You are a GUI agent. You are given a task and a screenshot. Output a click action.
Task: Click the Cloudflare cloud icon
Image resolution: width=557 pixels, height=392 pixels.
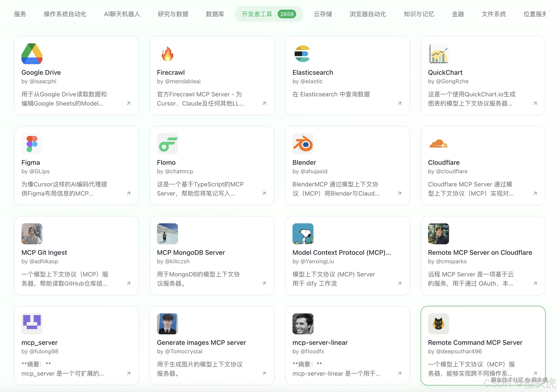(438, 144)
